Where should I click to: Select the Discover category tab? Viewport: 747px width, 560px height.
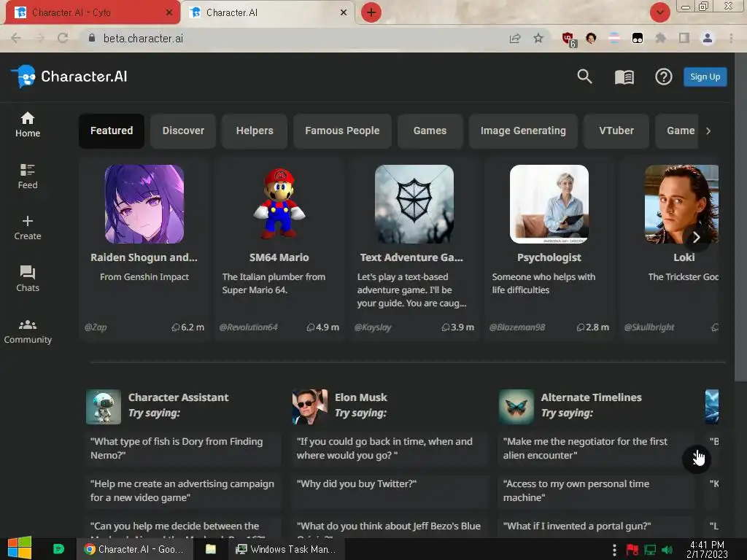[x=183, y=131]
